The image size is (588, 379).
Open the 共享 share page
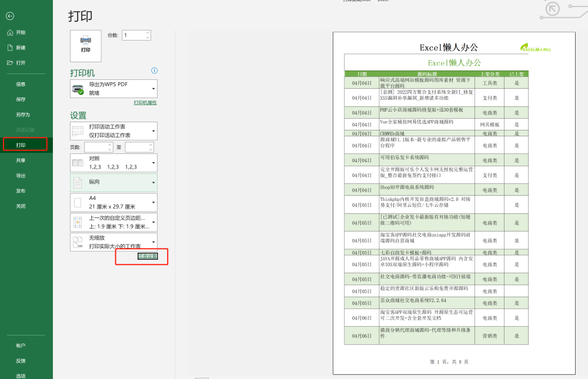pyautogui.click(x=21, y=160)
